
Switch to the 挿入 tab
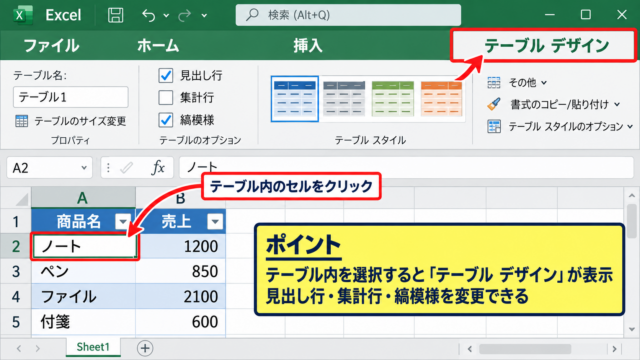(308, 45)
